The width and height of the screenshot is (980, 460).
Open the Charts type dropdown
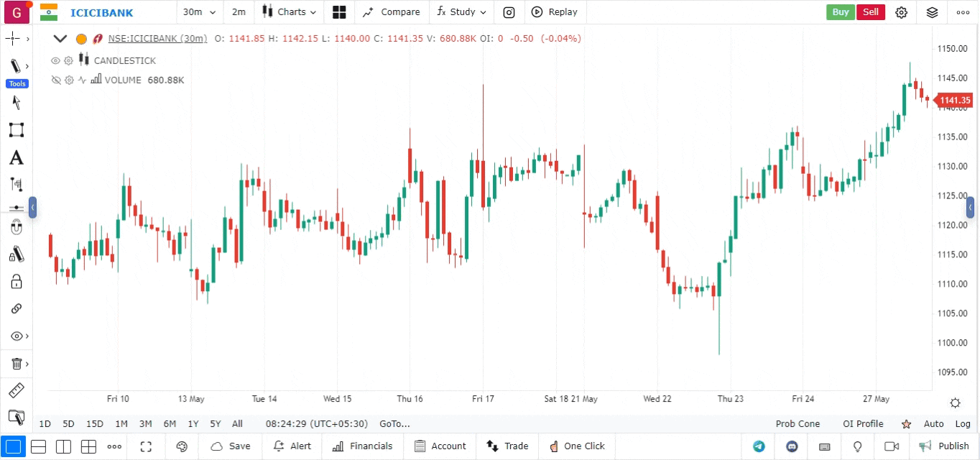(289, 12)
